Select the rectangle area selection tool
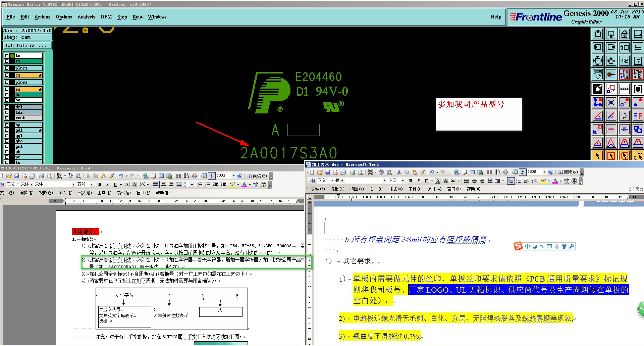Screen dimensions: 644x346 (x=611, y=155)
